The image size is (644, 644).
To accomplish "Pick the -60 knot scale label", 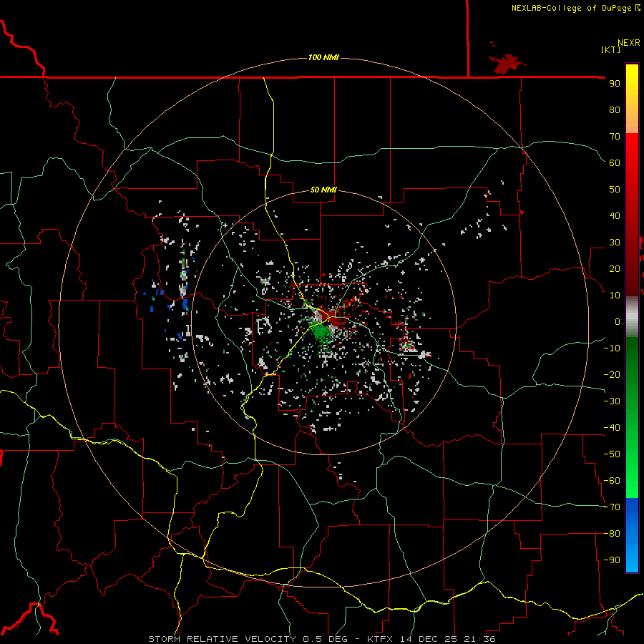I will tap(612, 481).
